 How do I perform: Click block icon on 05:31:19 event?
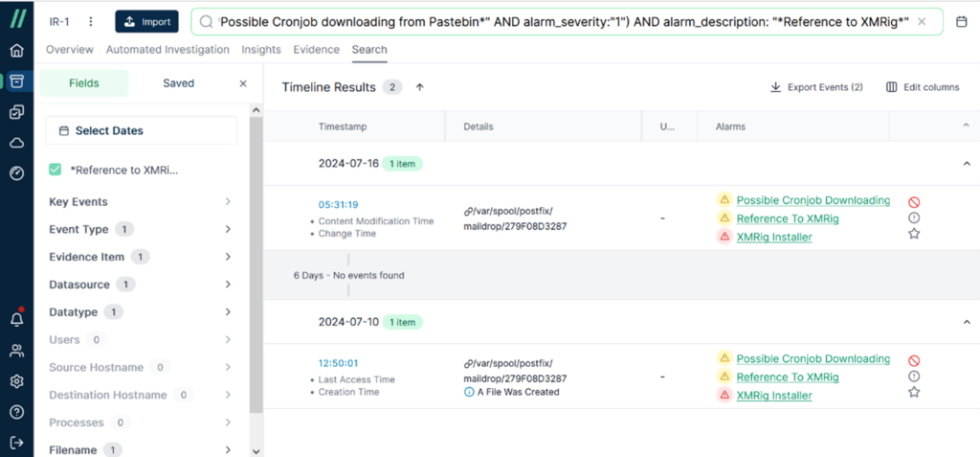(914, 202)
